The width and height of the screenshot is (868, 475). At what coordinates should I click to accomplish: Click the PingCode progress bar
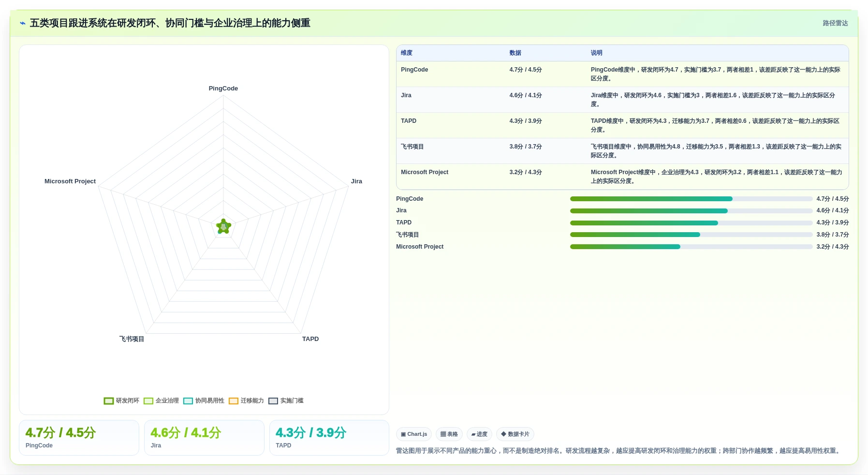click(691, 199)
